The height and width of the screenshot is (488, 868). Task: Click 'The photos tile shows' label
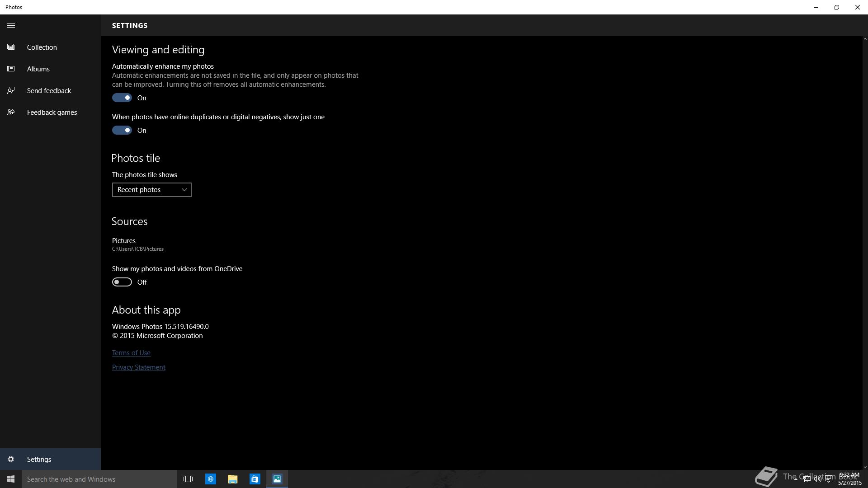click(x=145, y=175)
